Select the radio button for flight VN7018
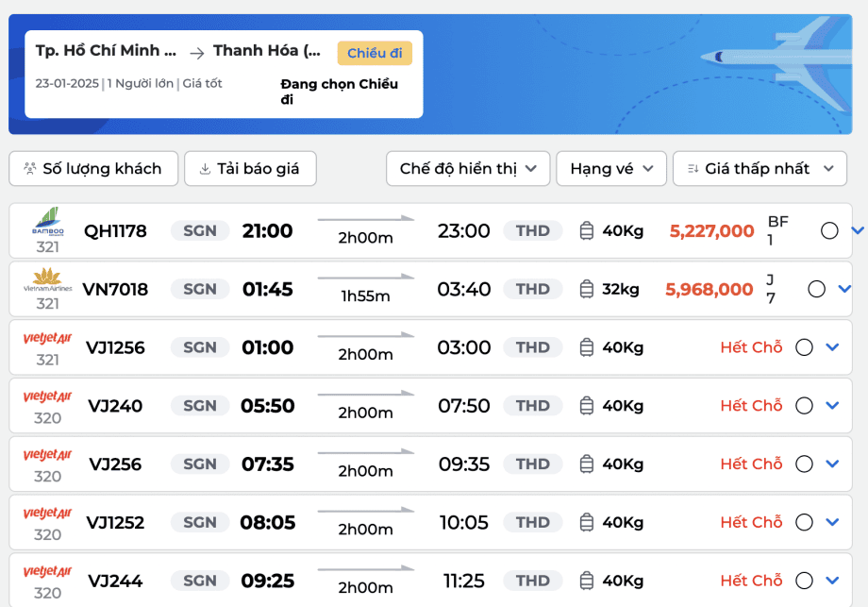 click(x=816, y=289)
